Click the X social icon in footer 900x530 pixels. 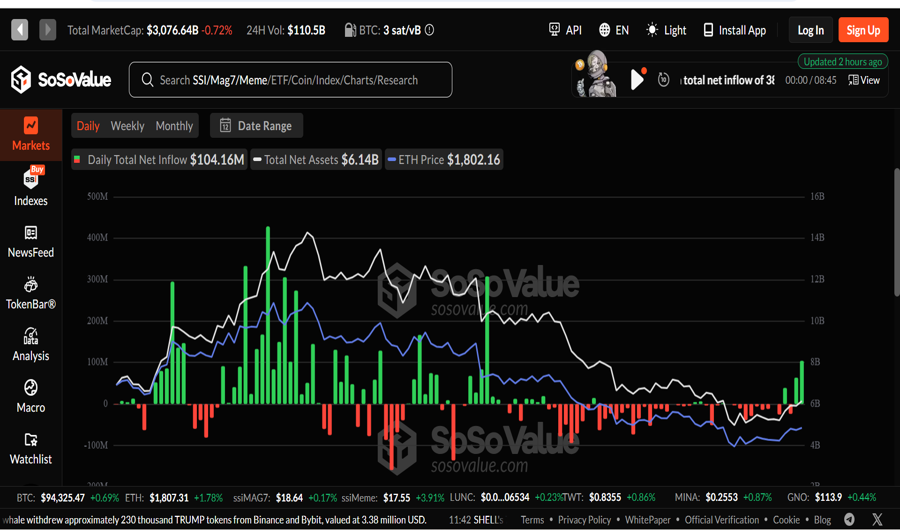point(877,519)
